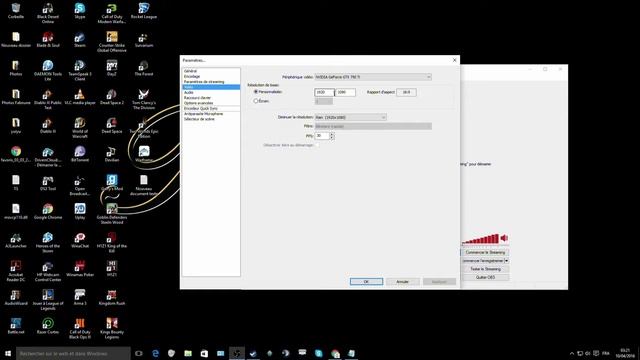The image size is (640, 360).
Task: Open World of Warcraft desktop icon
Action: click(80, 127)
